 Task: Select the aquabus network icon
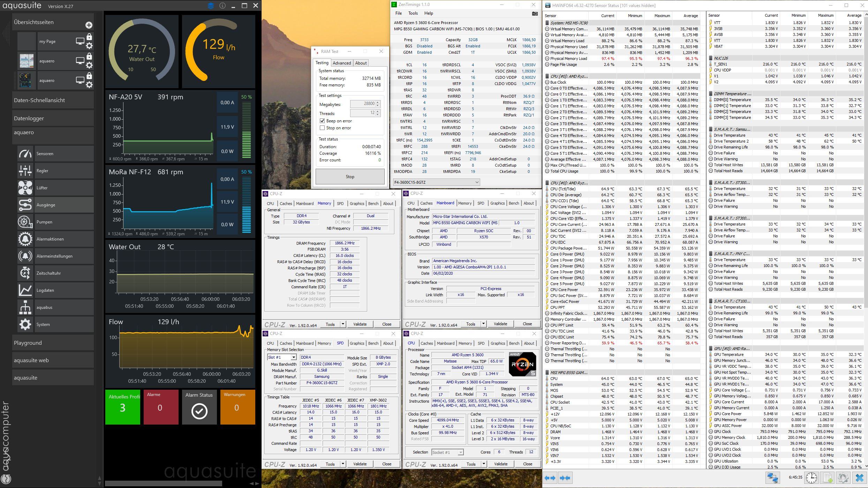(x=25, y=307)
